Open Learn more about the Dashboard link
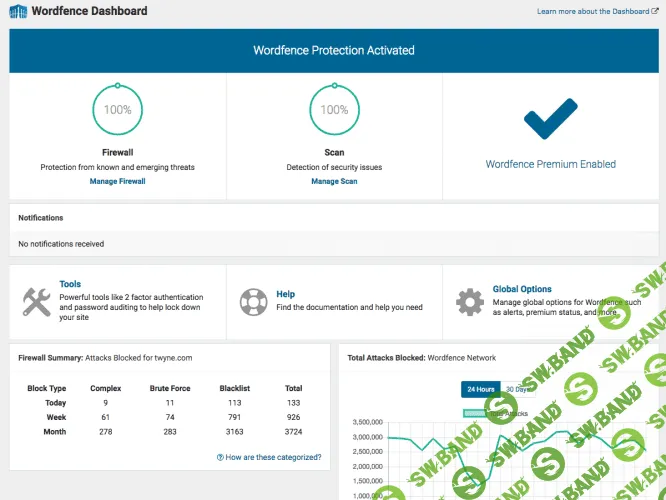This screenshot has width=666, height=500. coord(591,12)
